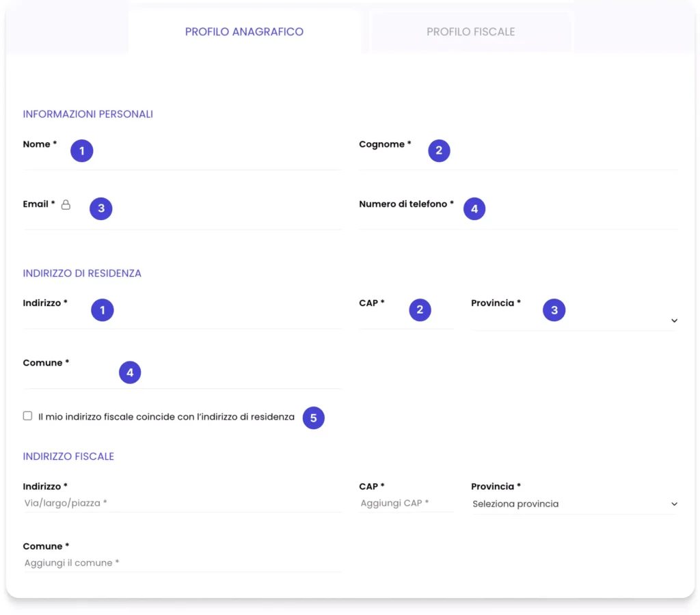This screenshot has width=700, height=615.
Task: Expand residence Provincia dropdown chevron
Action: pyautogui.click(x=674, y=320)
